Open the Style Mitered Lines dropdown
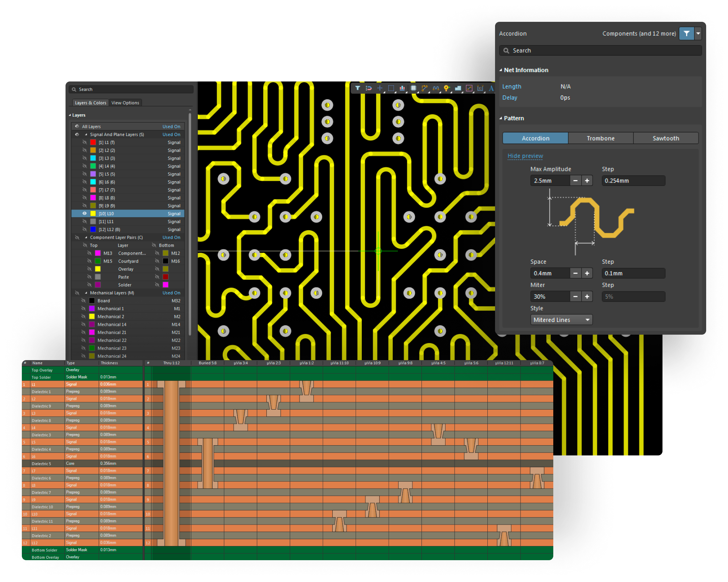728x582 pixels. pos(561,320)
